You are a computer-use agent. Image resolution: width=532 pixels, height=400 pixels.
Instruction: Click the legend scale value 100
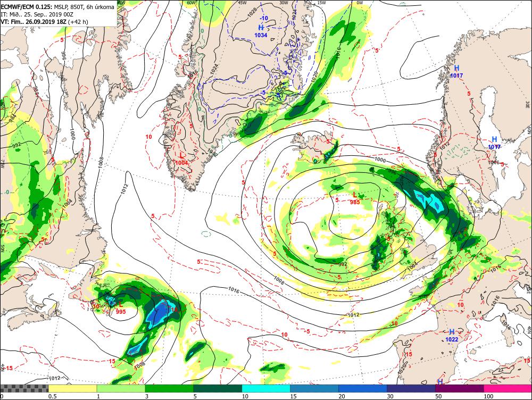point(488,396)
